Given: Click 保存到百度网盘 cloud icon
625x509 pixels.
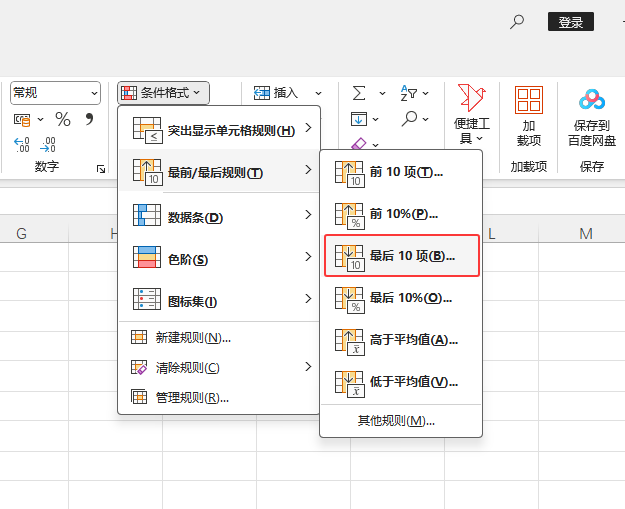Looking at the screenshot, I should click(x=592, y=100).
